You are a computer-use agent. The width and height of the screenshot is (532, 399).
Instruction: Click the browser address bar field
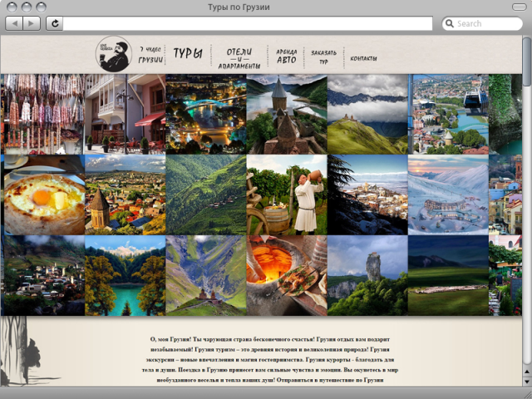pos(248,23)
